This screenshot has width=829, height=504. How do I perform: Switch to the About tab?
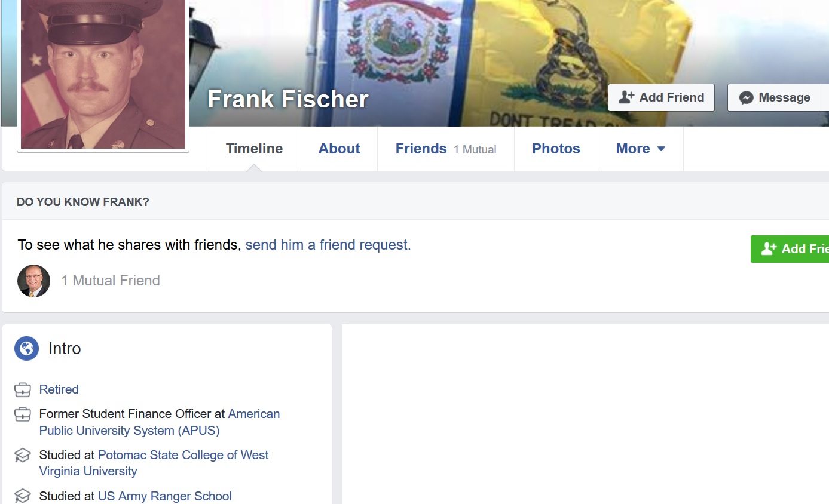[339, 149]
